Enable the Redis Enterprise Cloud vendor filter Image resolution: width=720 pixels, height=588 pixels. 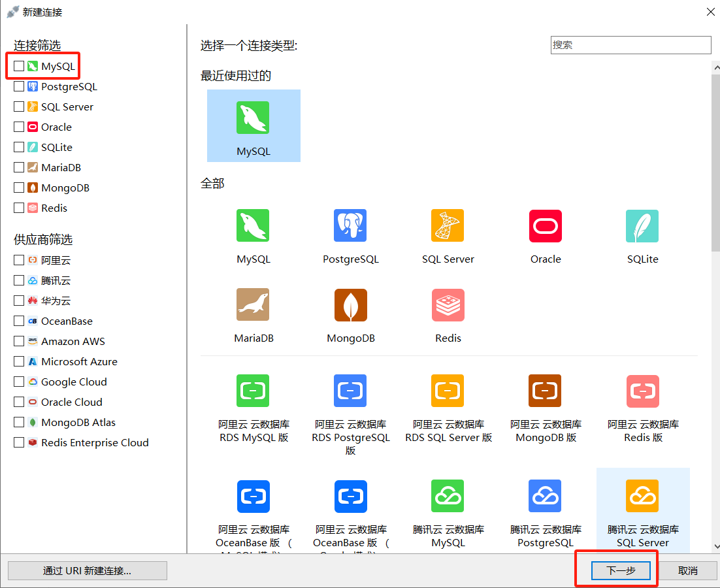click(19, 442)
